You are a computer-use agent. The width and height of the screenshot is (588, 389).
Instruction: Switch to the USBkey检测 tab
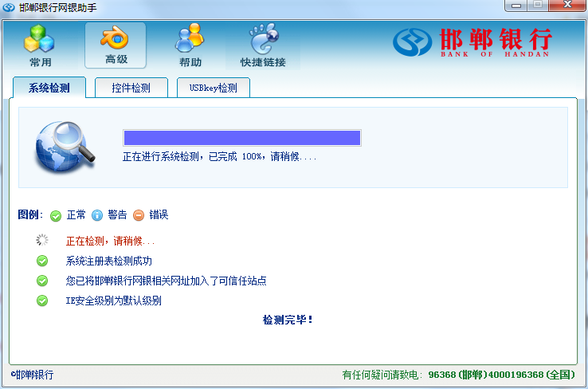coord(213,88)
